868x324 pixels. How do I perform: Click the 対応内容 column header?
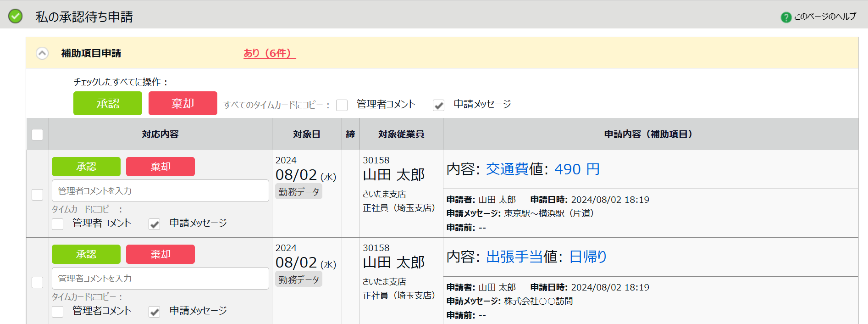tap(160, 134)
